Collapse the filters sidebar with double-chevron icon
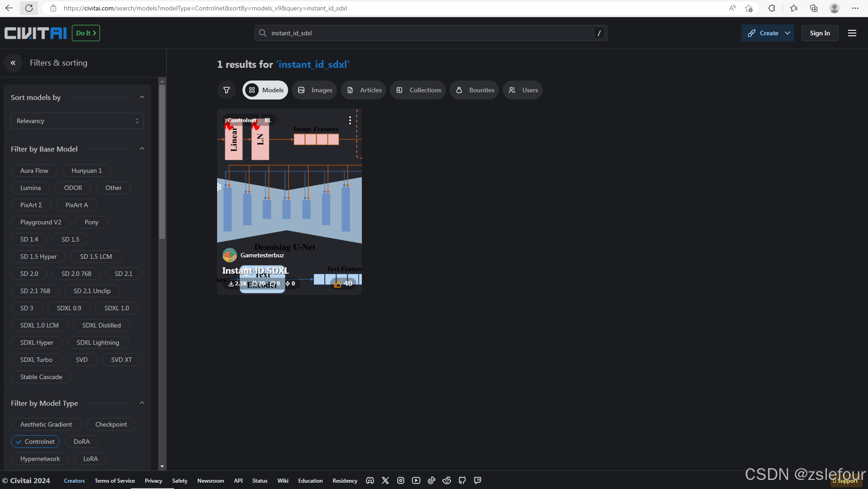Image resolution: width=868 pixels, height=489 pixels. [x=13, y=63]
